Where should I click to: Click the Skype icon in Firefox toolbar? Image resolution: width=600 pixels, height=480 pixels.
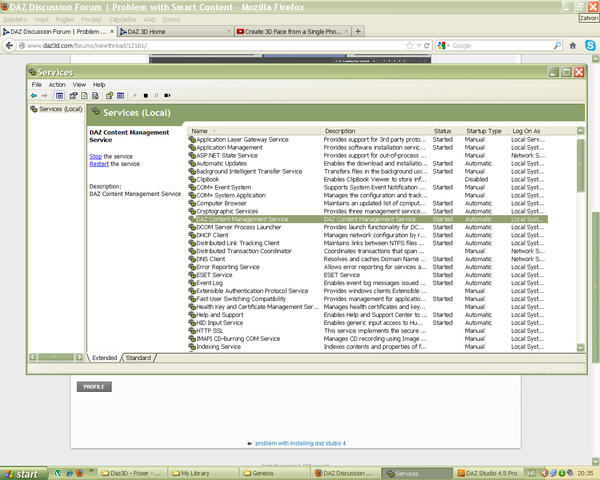590,46
